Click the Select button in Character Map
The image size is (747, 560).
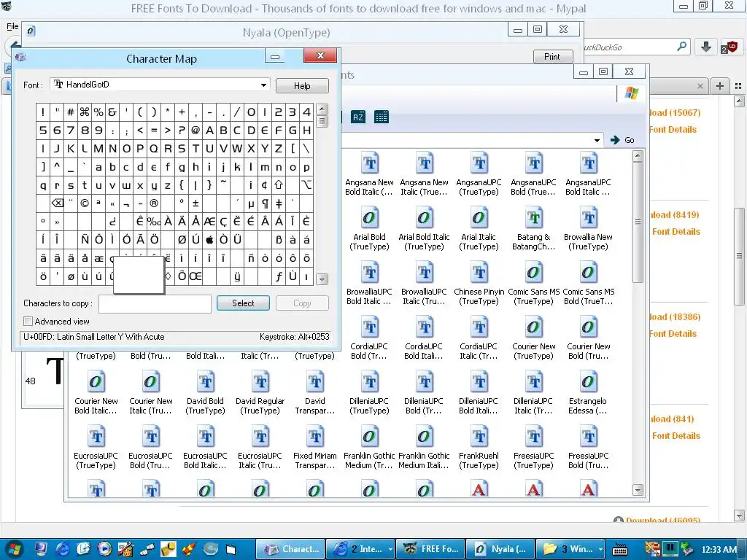click(243, 303)
